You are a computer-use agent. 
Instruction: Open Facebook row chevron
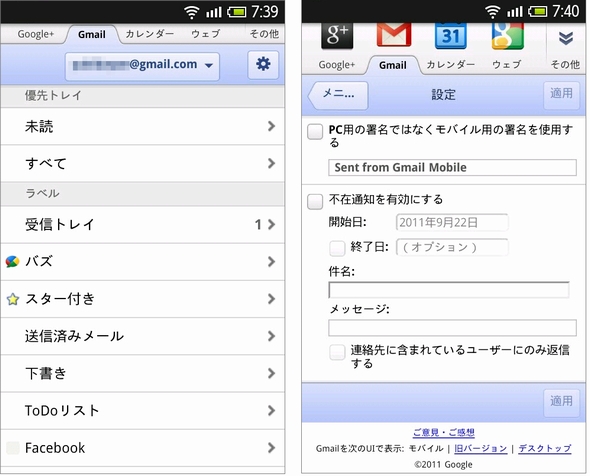click(271, 448)
